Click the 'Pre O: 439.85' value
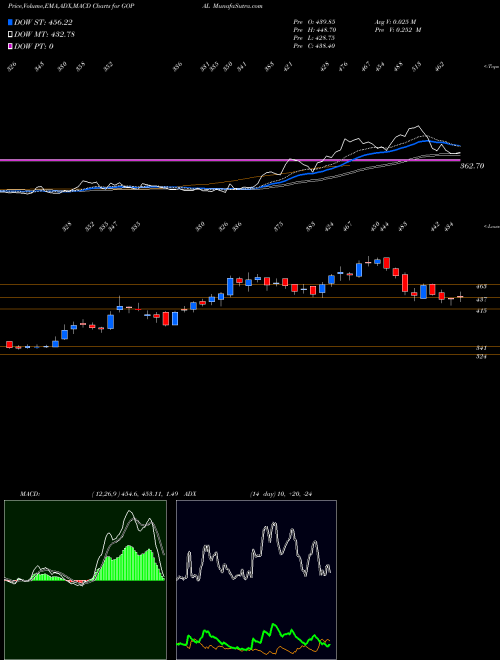The width and height of the screenshot is (500, 660). pyautogui.click(x=314, y=21)
